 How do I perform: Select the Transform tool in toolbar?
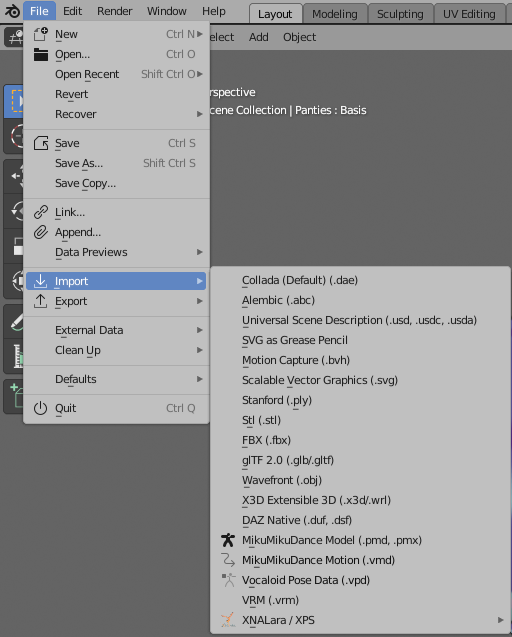tap(13, 281)
